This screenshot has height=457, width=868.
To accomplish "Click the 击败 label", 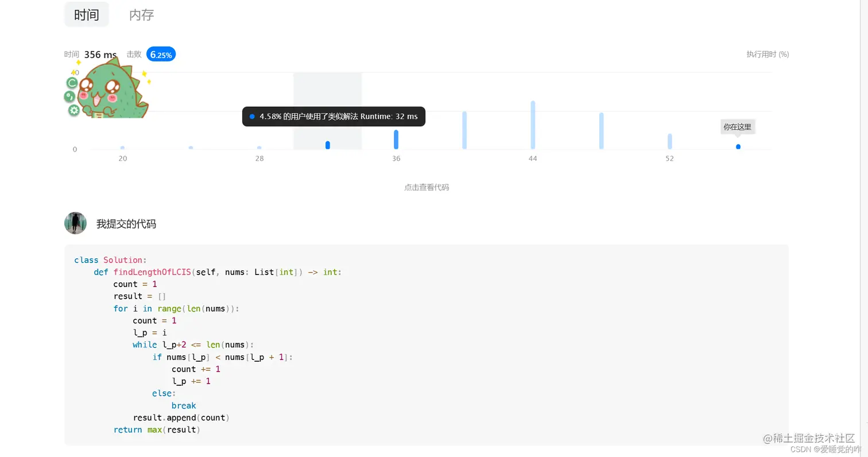I will click(134, 54).
